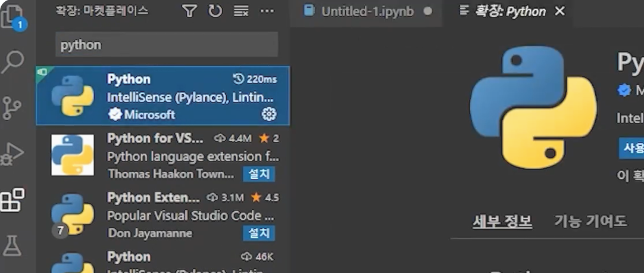Close the 확장: Python tab
The image size is (644, 273).
[559, 11]
